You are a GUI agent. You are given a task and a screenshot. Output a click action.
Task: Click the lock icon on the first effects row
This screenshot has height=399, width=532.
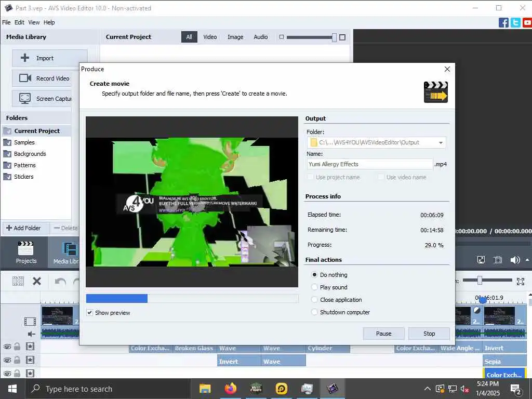click(x=17, y=347)
